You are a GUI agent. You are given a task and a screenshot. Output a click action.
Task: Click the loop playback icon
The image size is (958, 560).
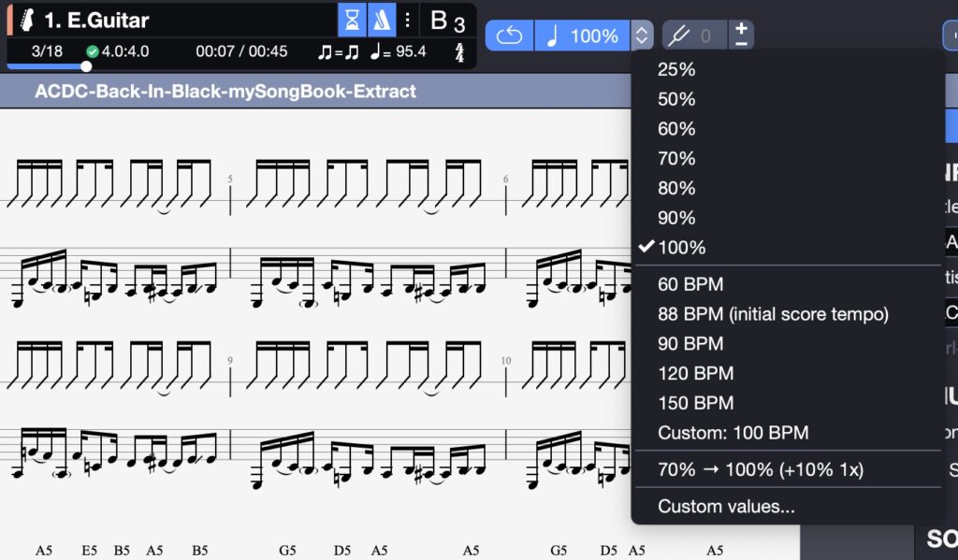click(509, 36)
